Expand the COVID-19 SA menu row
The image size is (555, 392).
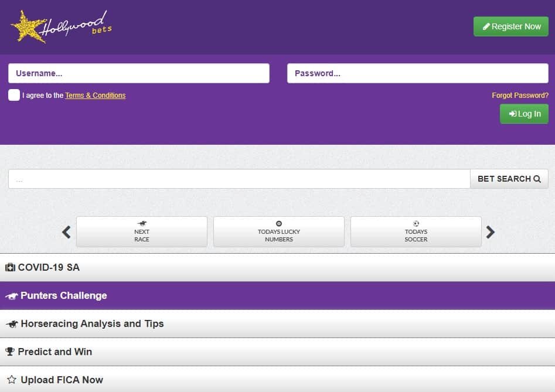(277, 268)
